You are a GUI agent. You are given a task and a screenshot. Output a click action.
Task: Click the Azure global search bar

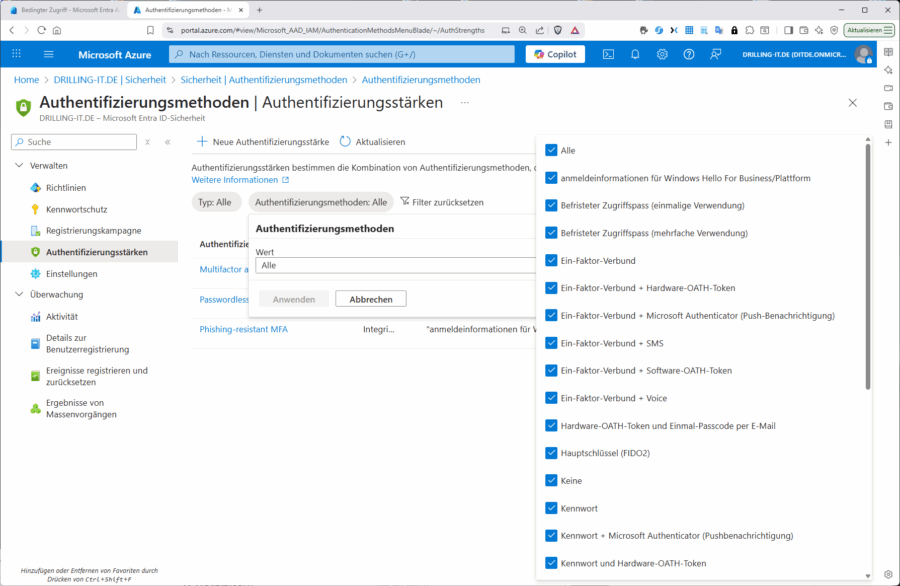point(342,54)
